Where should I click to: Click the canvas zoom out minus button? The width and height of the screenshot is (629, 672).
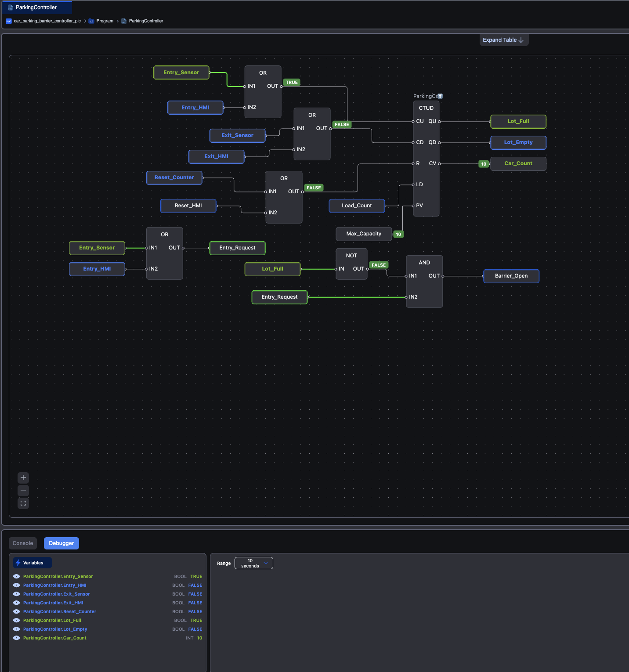pos(23,490)
